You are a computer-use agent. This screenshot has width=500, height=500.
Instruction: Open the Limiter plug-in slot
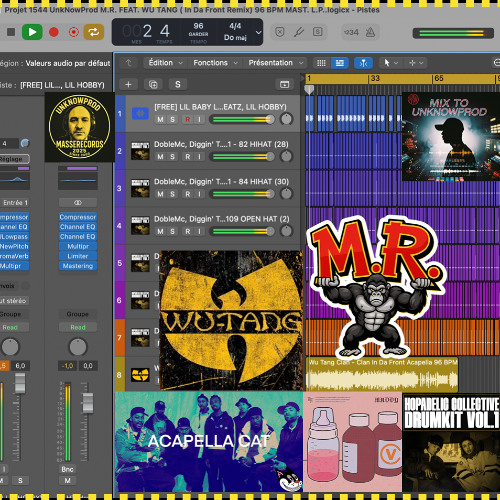[x=78, y=256]
